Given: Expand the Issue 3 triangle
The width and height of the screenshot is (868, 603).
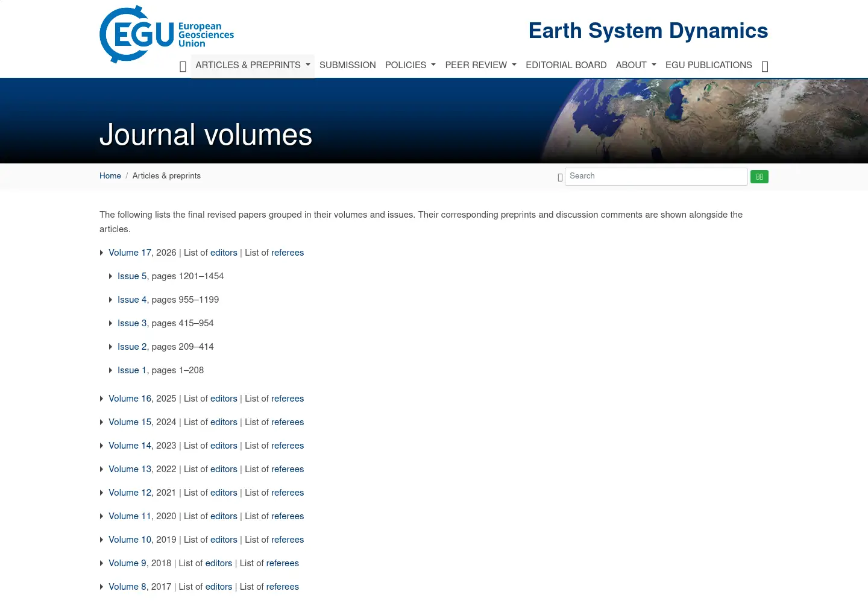Looking at the screenshot, I should (x=110, y=323).
